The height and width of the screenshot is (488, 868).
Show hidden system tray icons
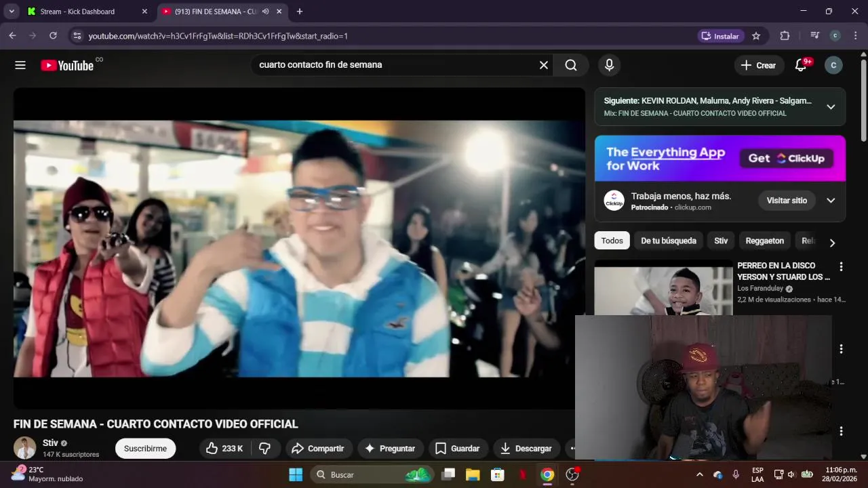[x=699, y=474]
